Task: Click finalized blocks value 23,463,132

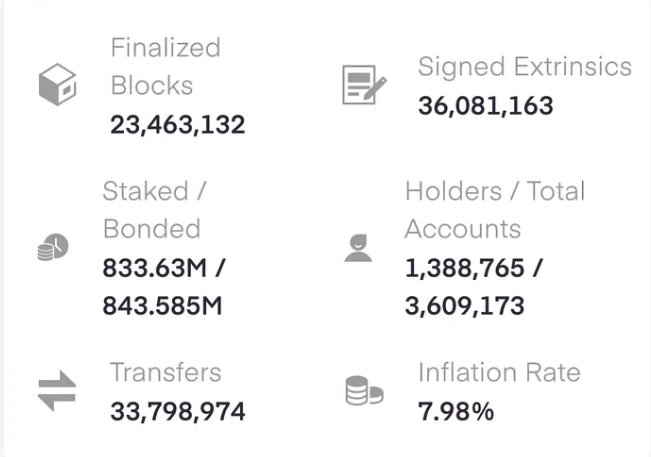Action: tap(178, 125)
